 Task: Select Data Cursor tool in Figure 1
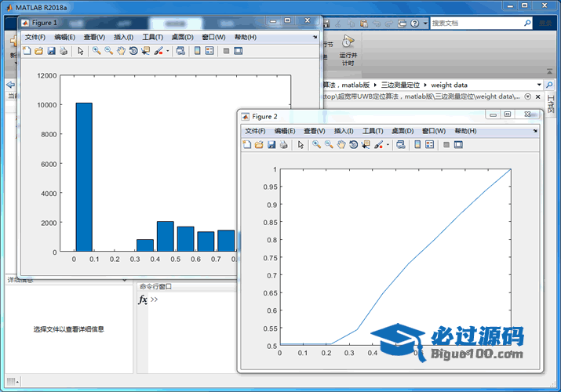coord(146,51)
